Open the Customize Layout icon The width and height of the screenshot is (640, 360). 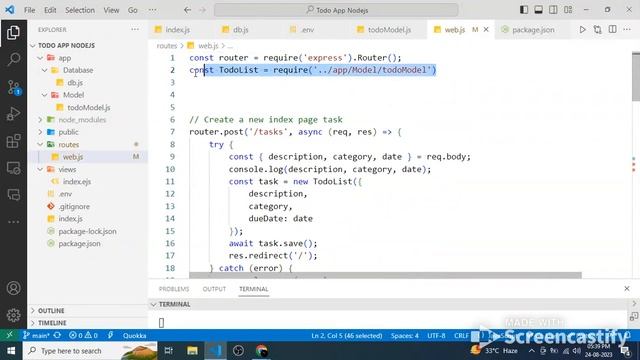[568, 10]
